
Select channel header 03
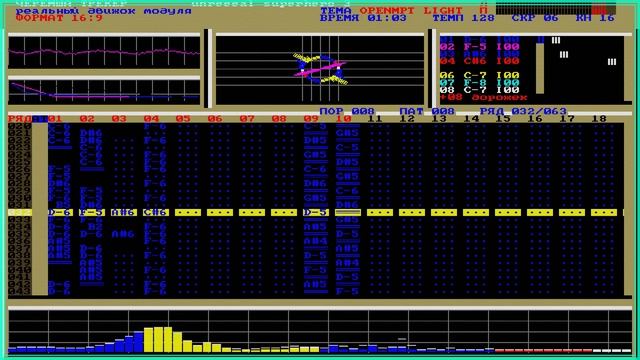(119, 119)
